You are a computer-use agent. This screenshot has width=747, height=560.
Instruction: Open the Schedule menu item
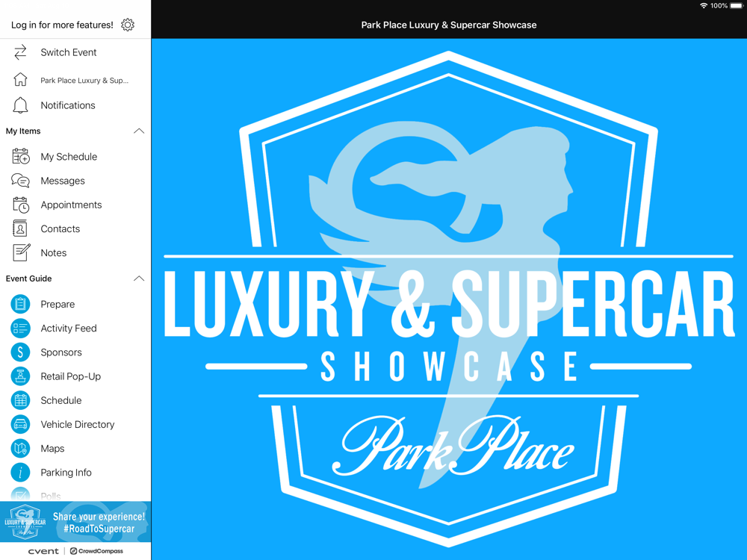(x=61, y=400)
